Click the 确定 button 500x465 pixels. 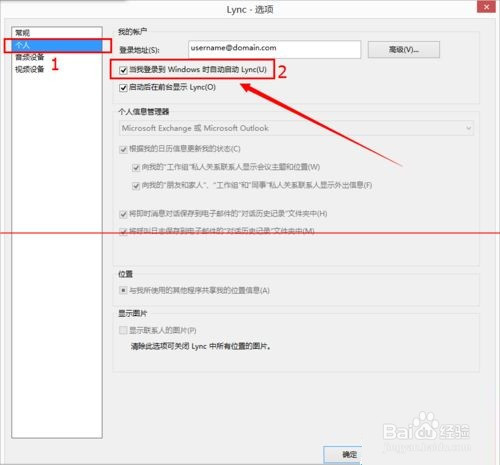click(x=343, y=454)
